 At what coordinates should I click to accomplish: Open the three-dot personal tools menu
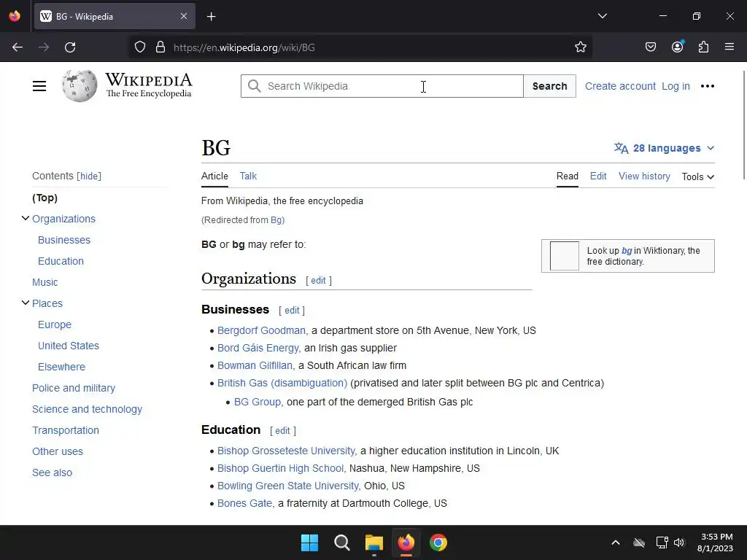point(708,86)
